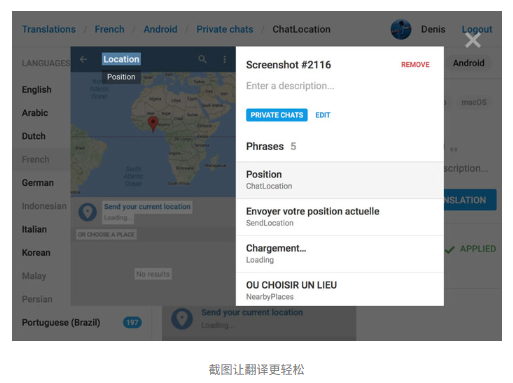
Task: Remove screenshot #2116 with REMOVE
Action: tap(415, 65)
